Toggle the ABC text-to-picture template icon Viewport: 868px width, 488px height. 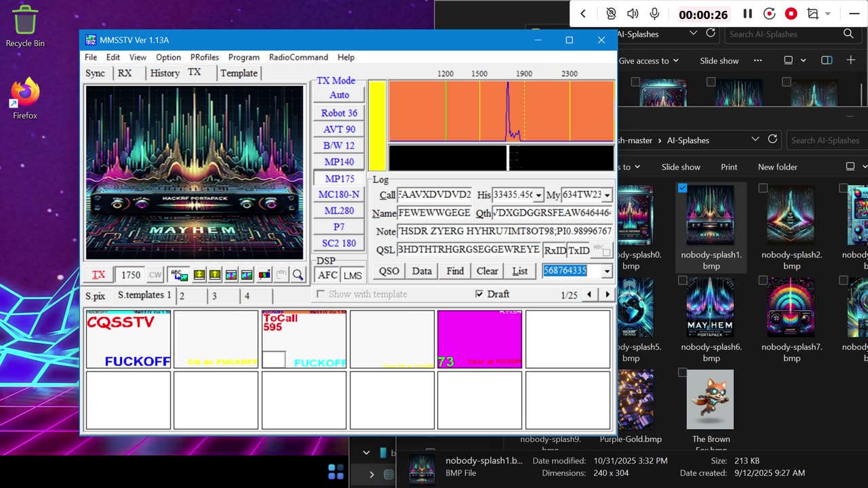pos(179,274)
